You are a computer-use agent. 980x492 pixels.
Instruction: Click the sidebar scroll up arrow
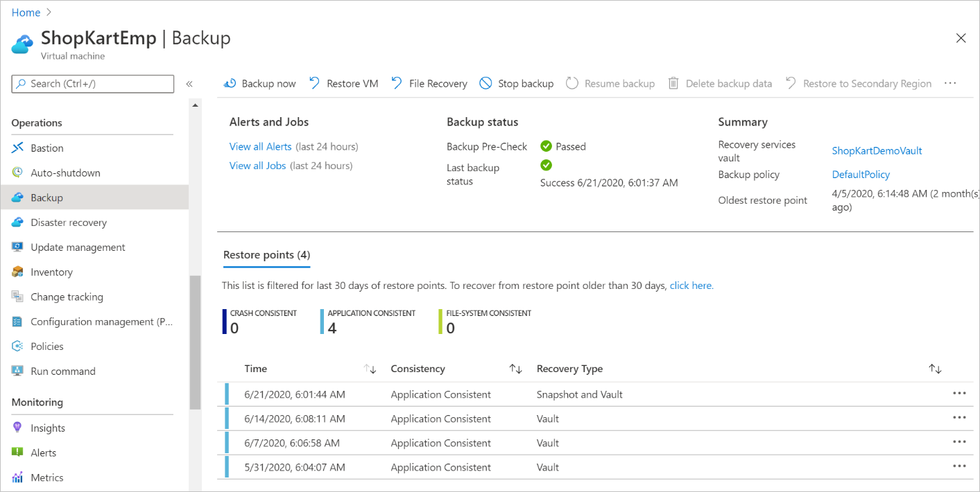click(x=195, y=105)
